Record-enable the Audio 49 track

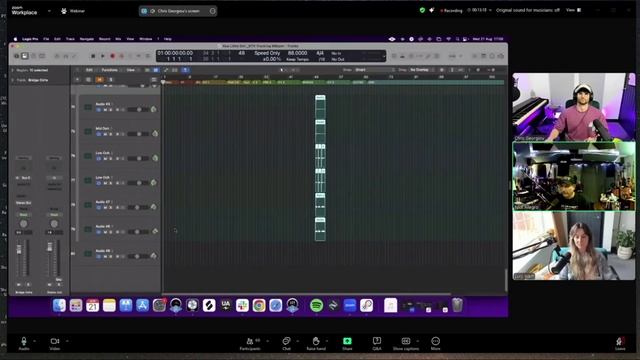[x=118, y=256]
